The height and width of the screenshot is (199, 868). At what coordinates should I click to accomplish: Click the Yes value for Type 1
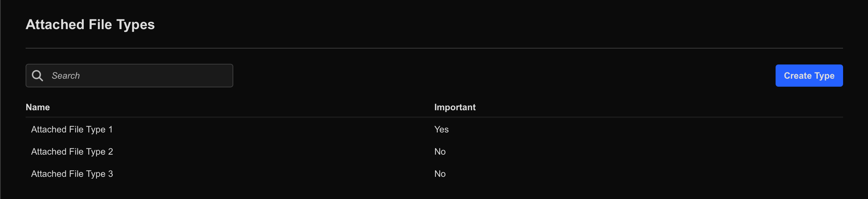point(441,130)
